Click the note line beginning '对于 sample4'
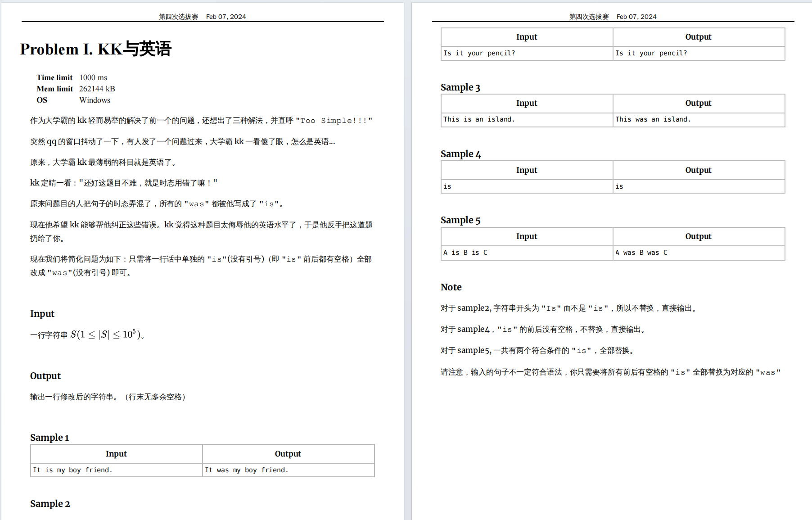 point(544,330)
